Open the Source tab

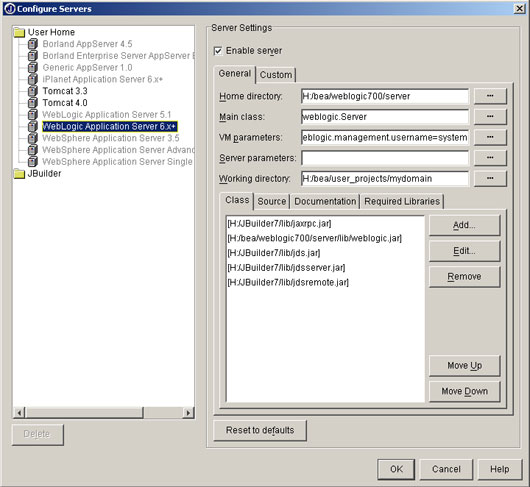pyautogui.click(x=272, y=201)
